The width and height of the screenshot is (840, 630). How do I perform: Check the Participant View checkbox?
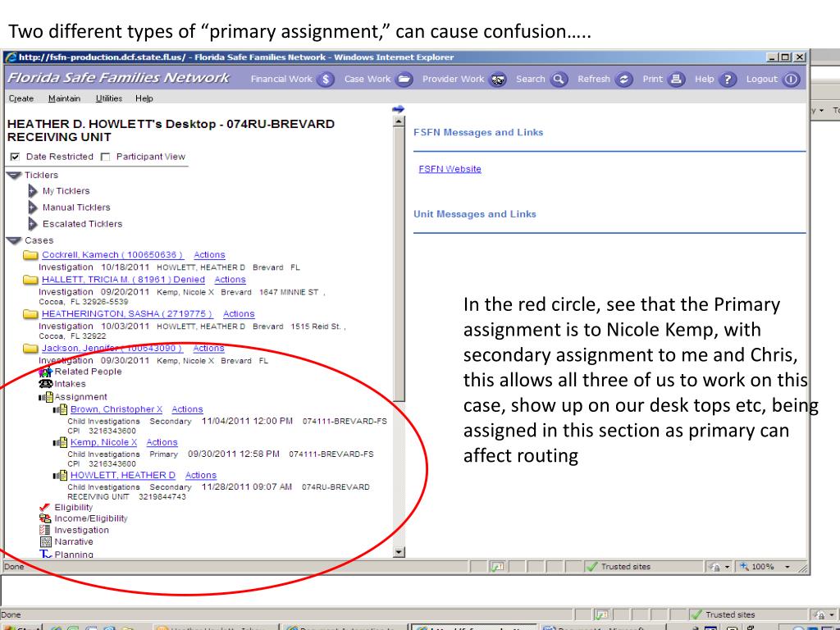point(106,157)
